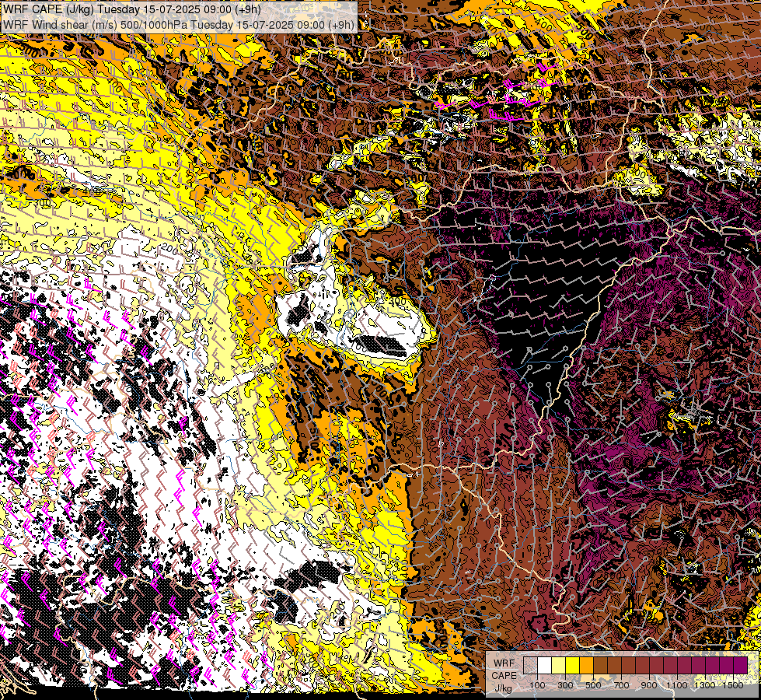Click the J/kg unit label in legend

(x=503, y=688)
